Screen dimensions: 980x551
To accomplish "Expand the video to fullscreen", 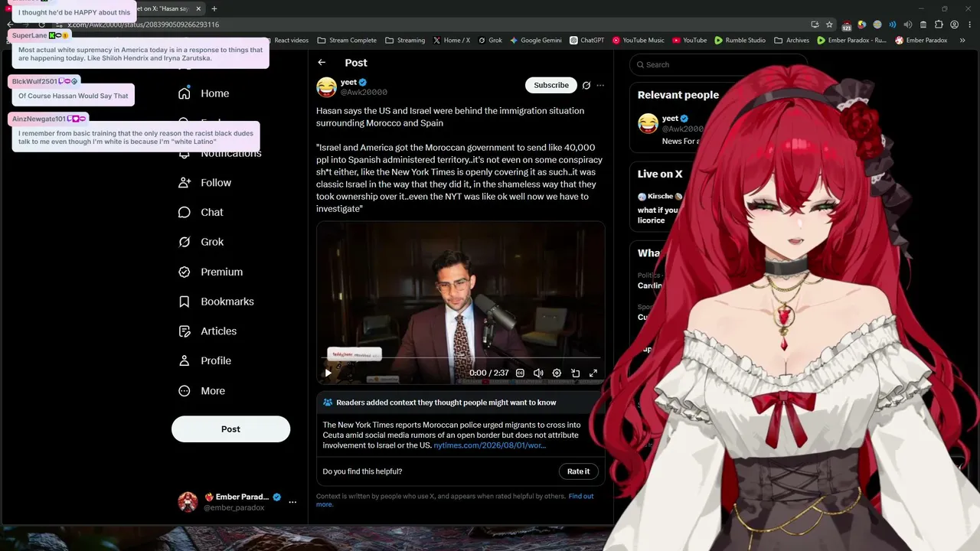I will pyautogui.click(x=593, y=373).
